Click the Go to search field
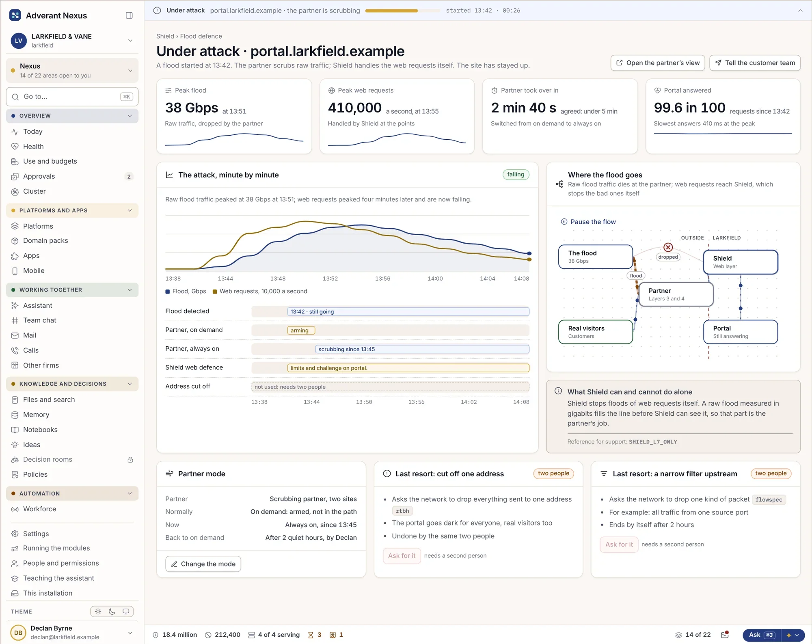The width and height of the screenshot is (812, 644). click(x=72, y=97)
